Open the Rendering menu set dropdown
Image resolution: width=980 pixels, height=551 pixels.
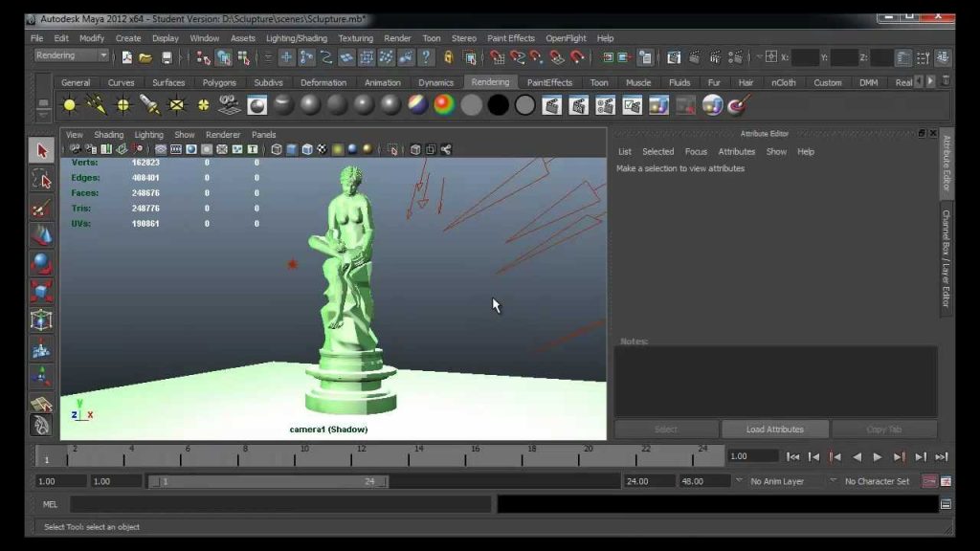(71, 55)
